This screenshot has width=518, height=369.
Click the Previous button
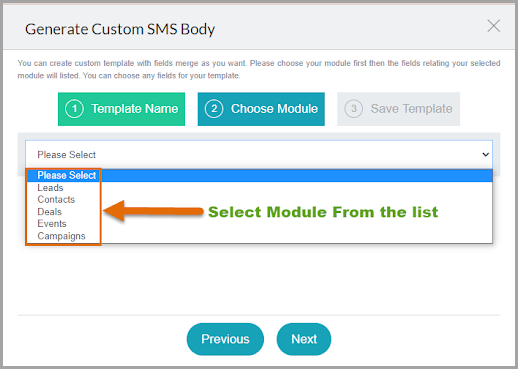225,339
